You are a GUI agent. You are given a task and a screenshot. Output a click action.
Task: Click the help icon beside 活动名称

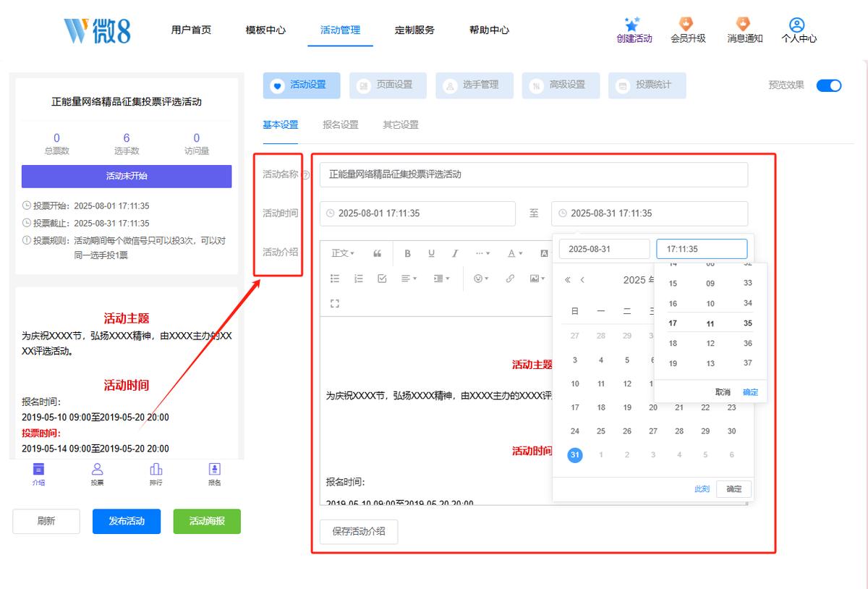(x=305, y=175)
